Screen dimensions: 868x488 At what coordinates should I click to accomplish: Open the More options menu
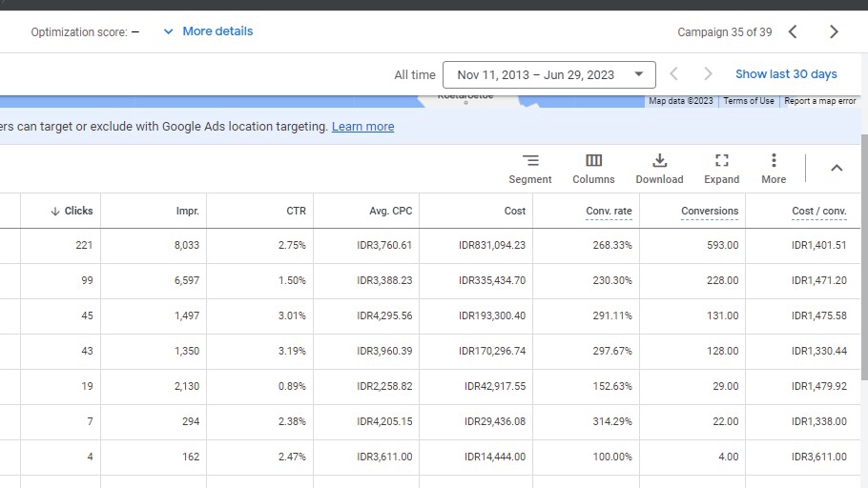(x=774, y=169)
